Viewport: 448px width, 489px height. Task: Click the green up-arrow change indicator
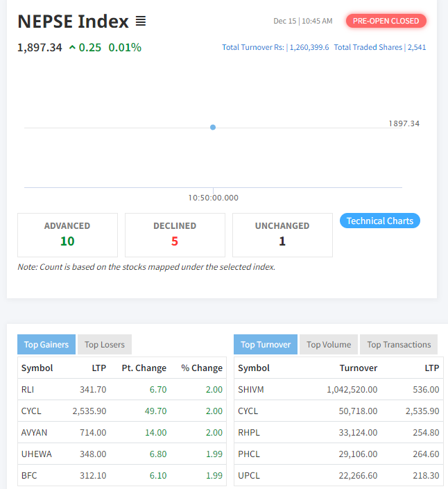point(72,48)
